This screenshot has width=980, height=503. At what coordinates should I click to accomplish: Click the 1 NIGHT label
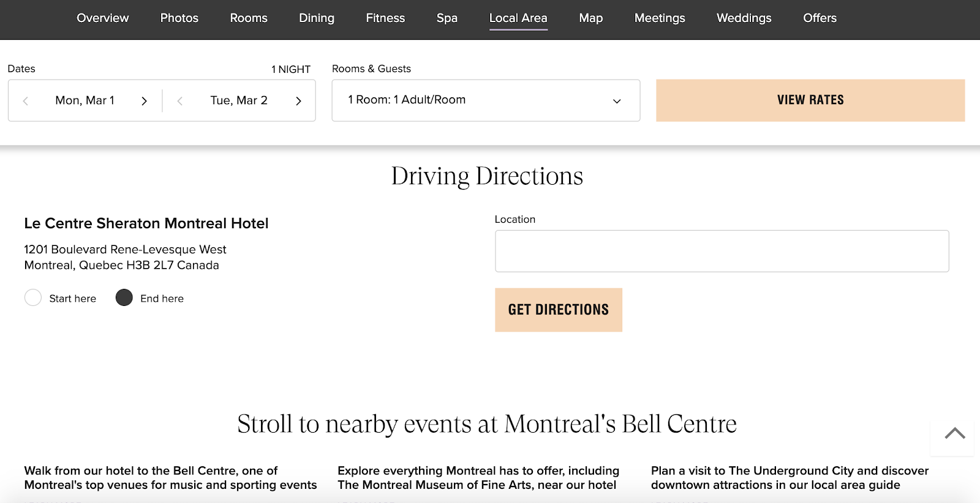[291, 69]
